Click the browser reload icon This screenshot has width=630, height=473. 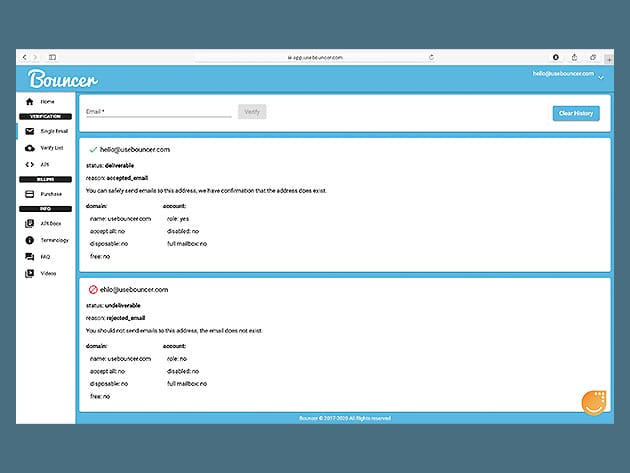(x=431, y=57)
